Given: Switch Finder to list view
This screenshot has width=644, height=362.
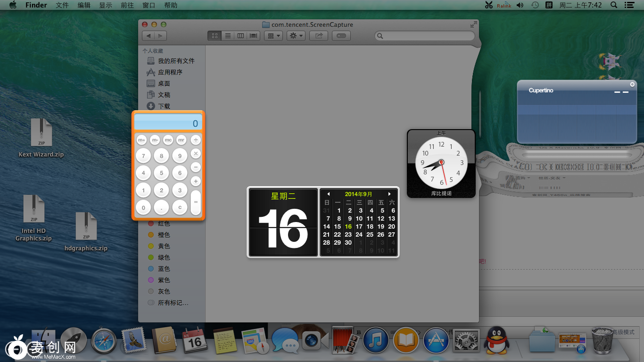Looking at the screenshot, I should pyautogui.click(x=228, y=35).
